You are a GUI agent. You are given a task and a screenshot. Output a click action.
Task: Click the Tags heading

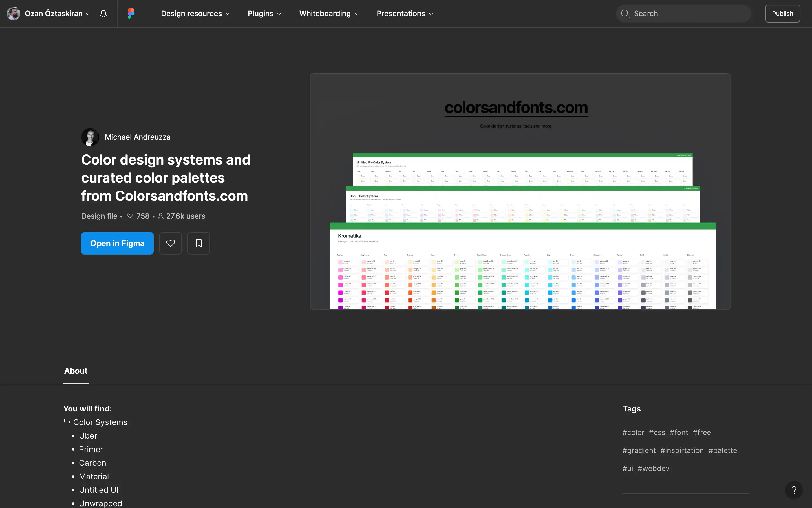[x=632, y=409]
